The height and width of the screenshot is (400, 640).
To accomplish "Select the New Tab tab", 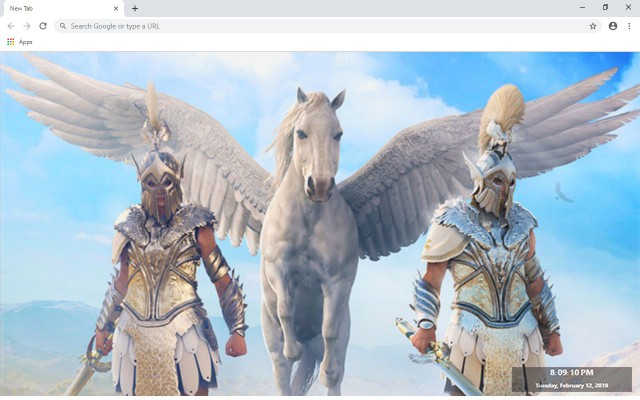I will pyautogui.click(x=62, y=8).
